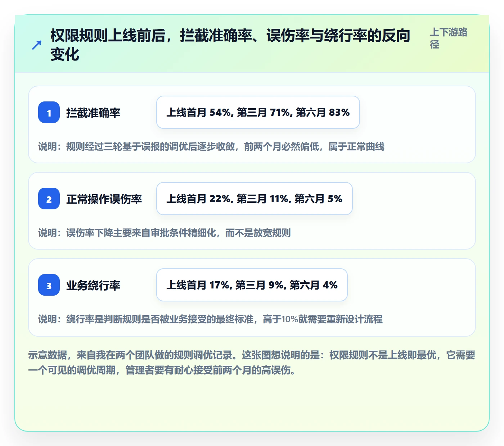
Task: Select the value box showing 17%, 9%, 4%
Action: coord(252,285)
